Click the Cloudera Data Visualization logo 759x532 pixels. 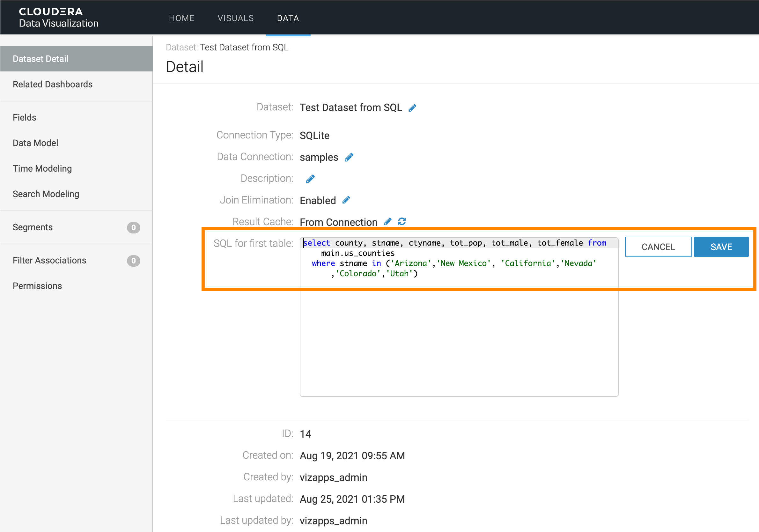point(58,18)
